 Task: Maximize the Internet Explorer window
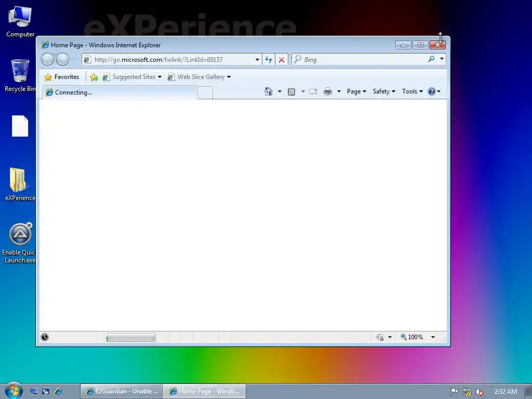point(420,45)
